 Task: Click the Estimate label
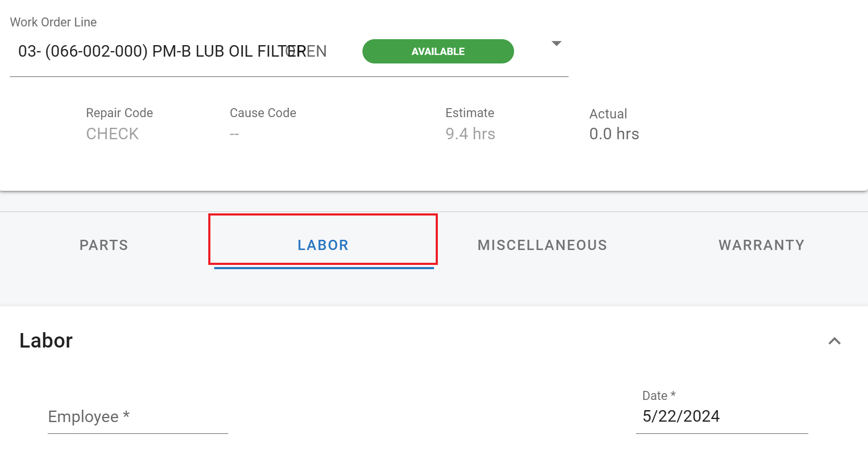coord(470,113)
